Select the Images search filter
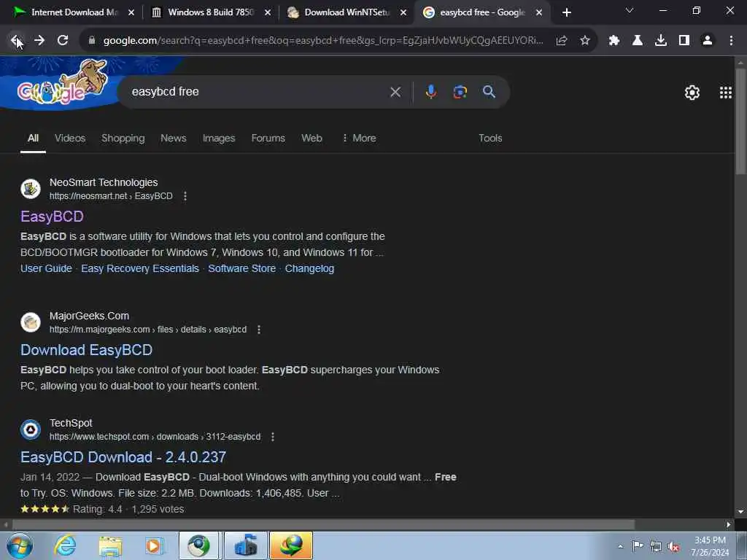Screen dimensions: 747x560 tap(219, 138)
